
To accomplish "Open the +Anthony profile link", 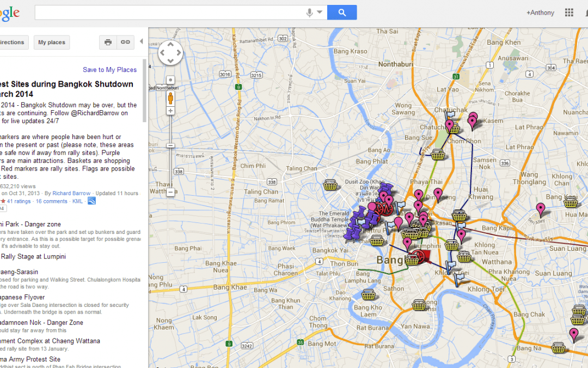I will point(541,13).
